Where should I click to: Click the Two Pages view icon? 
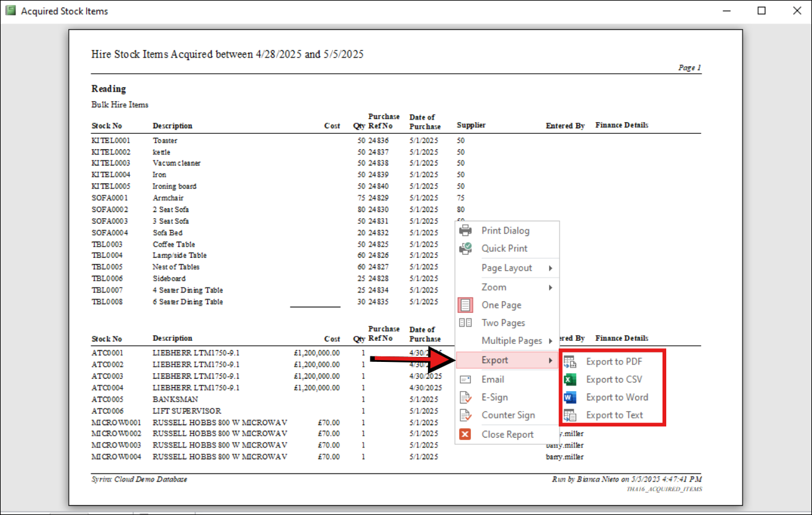click(x=464, y=322)
